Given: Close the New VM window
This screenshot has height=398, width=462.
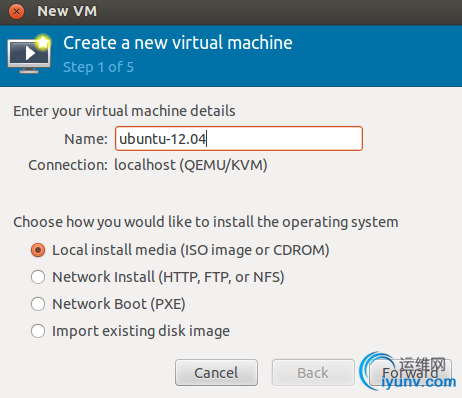Looking at the screenshot, I should point(16,12).
